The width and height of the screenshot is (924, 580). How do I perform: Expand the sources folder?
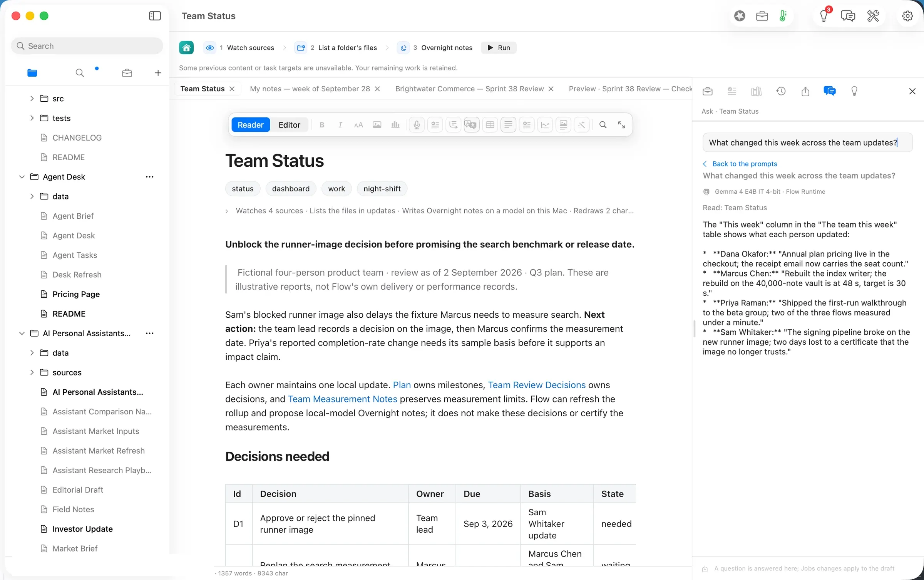(x=32, y=372)
